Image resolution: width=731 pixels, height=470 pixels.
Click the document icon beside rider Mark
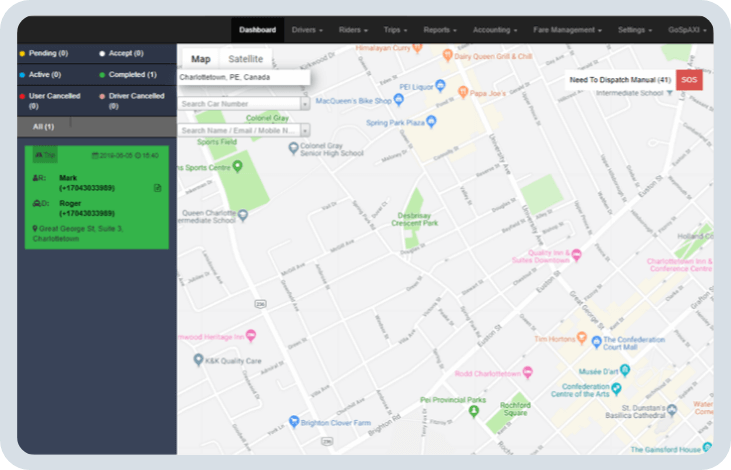point(158,188)
